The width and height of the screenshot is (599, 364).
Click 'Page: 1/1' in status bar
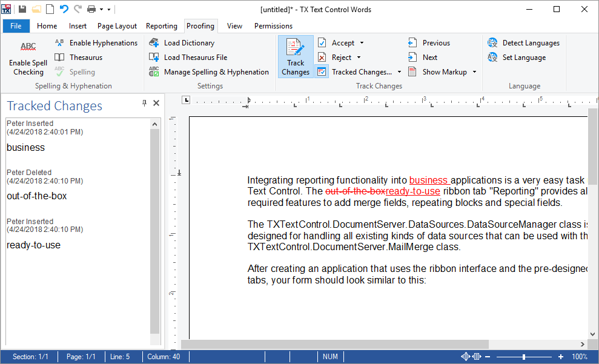point(81,357)
